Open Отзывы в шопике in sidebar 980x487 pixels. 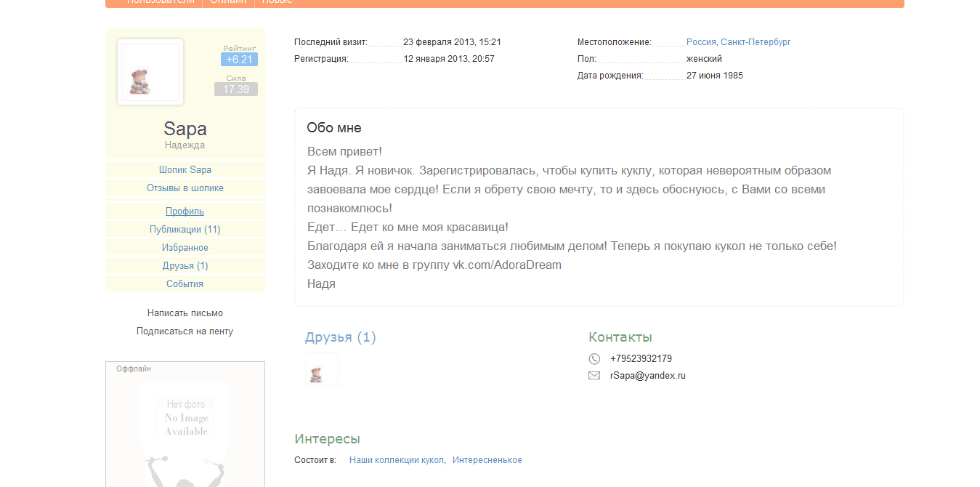click(185, 188)
